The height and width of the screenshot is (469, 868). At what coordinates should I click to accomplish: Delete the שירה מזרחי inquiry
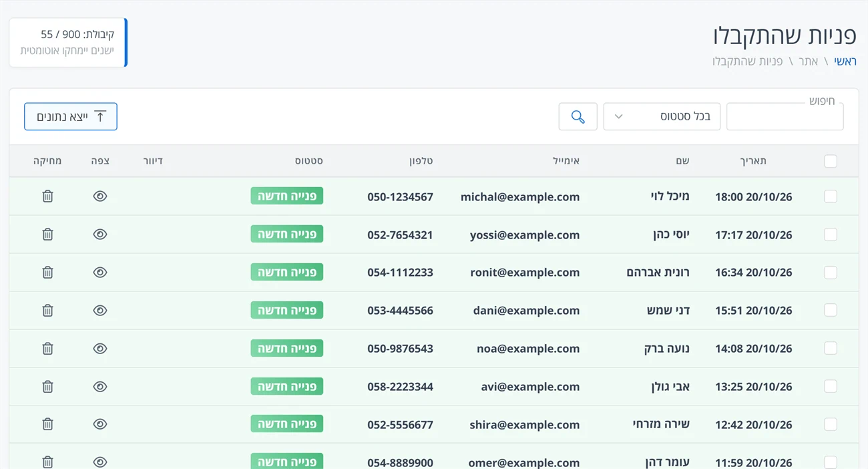coord(47,424)
